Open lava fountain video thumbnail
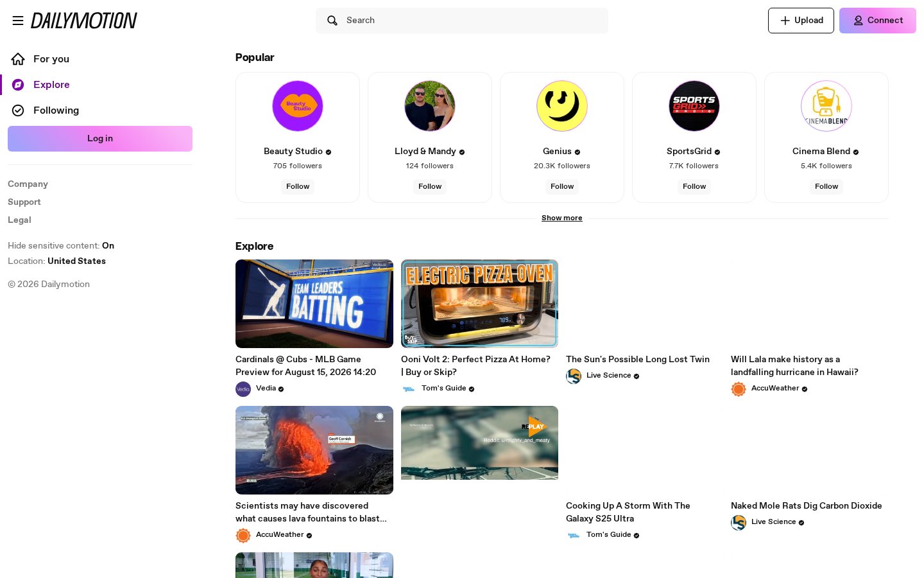This screenshot has height=578, width=924. click(314, 450)
